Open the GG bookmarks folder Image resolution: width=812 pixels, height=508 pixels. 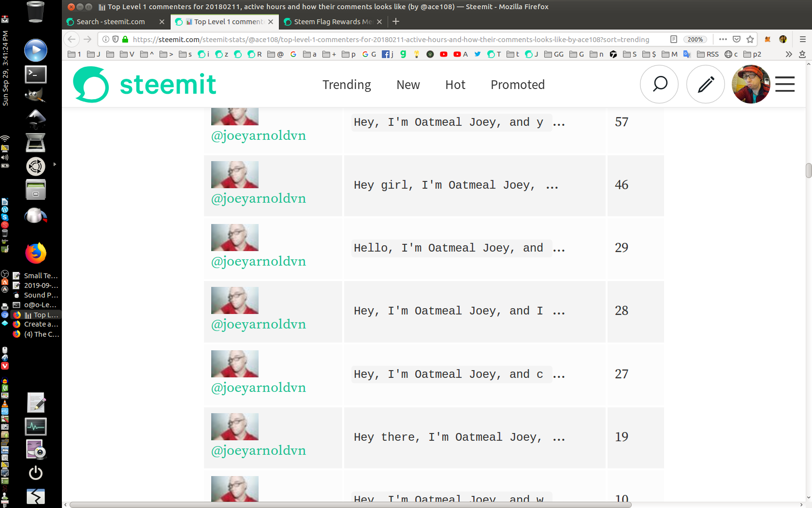coord(554,54)
